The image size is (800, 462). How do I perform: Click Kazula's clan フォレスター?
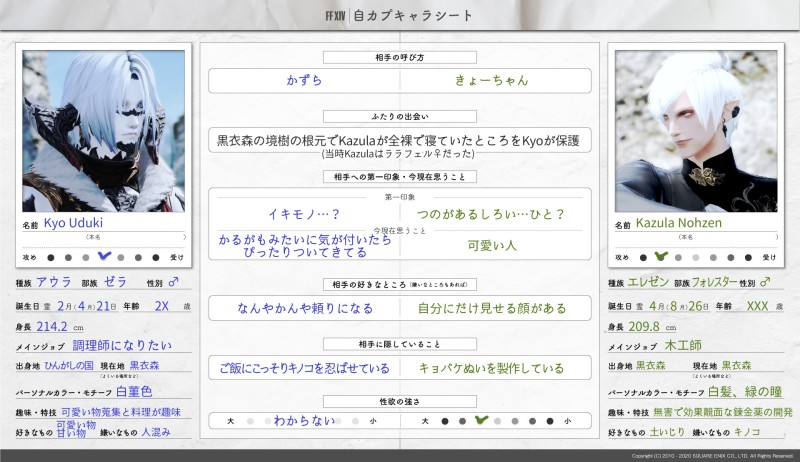714,281
